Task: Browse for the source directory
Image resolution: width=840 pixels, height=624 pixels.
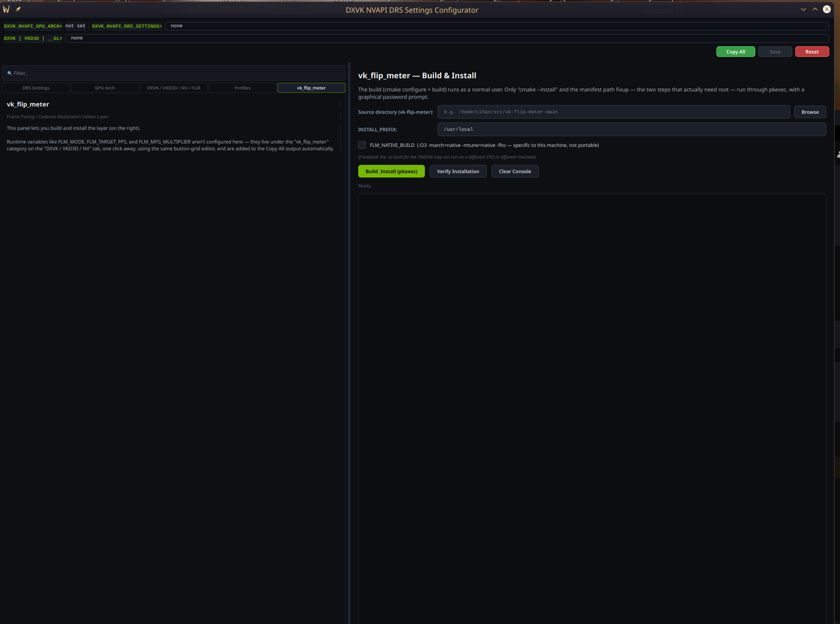Action: coord(810,112)
